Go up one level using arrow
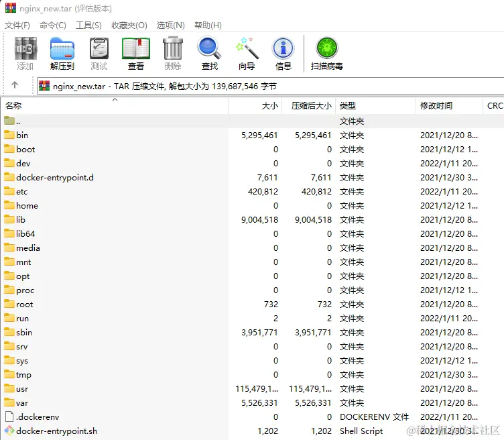This screenshot has width=504, height=440. (x=15, y=85)
